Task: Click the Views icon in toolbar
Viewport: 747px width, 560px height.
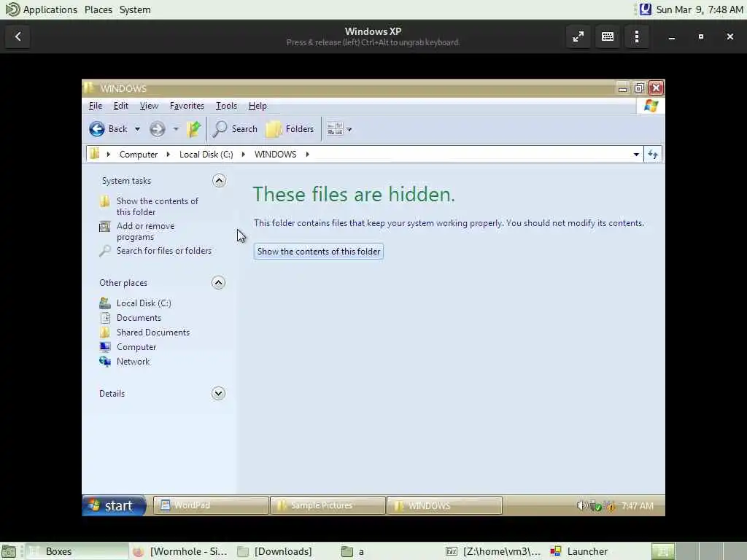Action: click(335, 129)
